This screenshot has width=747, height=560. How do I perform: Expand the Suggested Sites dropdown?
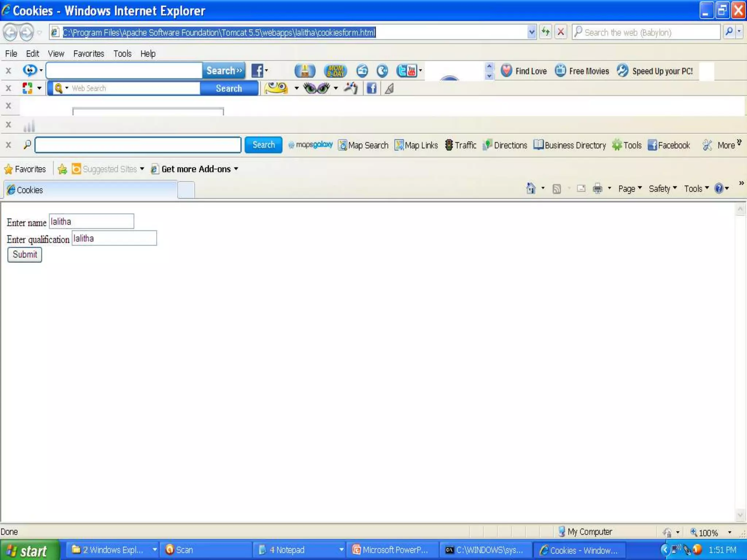[142, 169]
